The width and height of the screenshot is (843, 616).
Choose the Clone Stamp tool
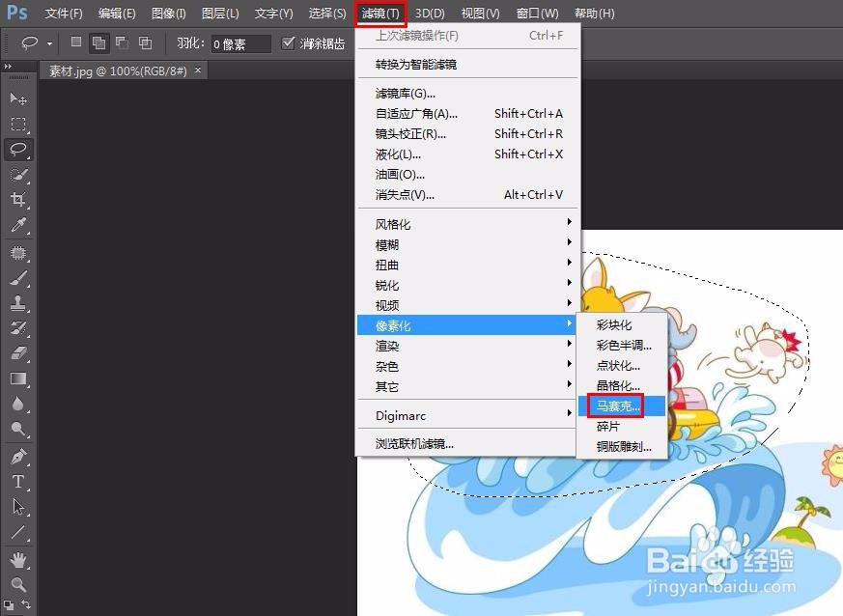pyautogui.click(x=17, y=302)
